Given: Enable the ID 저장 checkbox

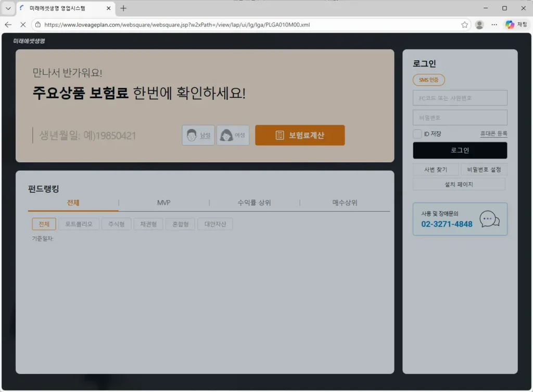Looking at the screenshot, I should click(x=417, y=134).
